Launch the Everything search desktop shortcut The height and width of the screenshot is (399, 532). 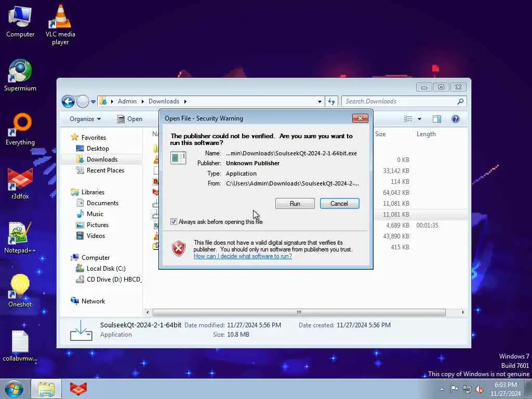[x=20, y=129]
